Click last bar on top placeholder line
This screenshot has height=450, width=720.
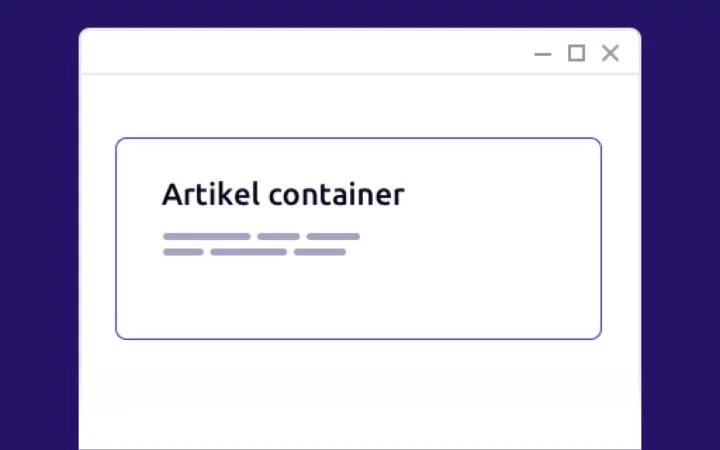pos(332,237)
